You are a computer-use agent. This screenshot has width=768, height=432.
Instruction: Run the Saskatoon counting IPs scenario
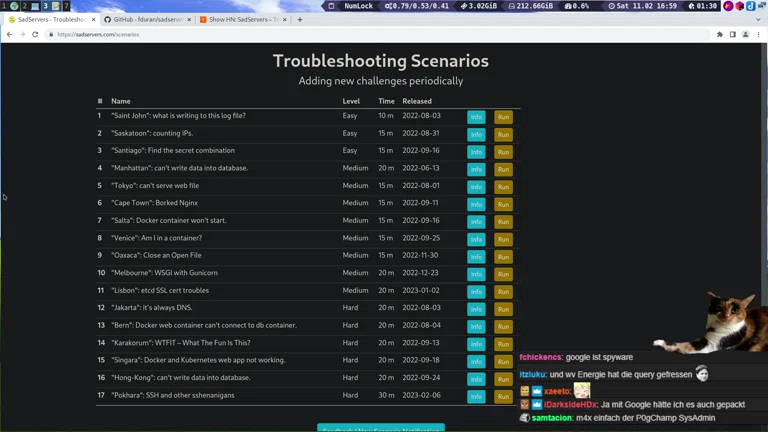click(x=503, y=134)
